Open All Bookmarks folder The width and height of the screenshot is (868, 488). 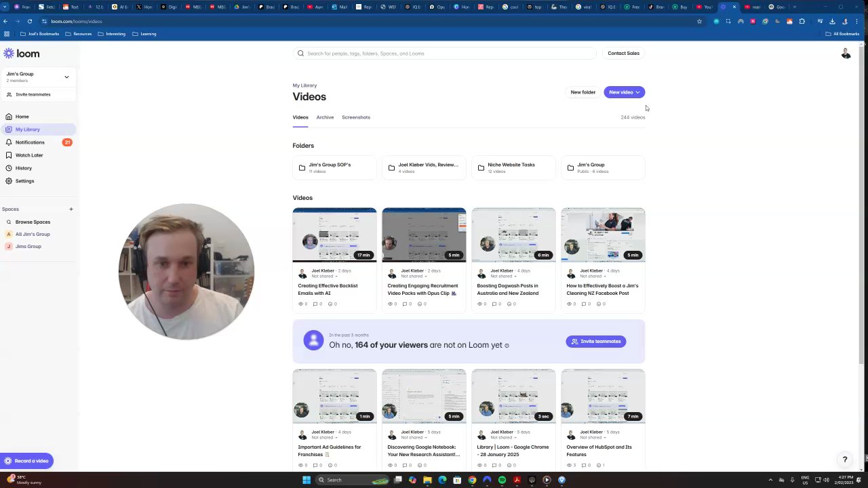click(x=842, y=34)
